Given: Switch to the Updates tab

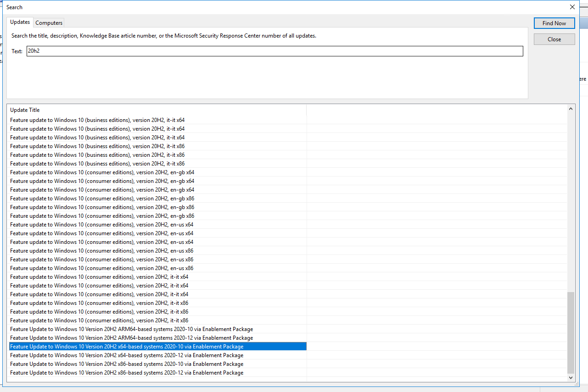Looking at the screenshot, I should pyautogui.click(x=20, y=22).
